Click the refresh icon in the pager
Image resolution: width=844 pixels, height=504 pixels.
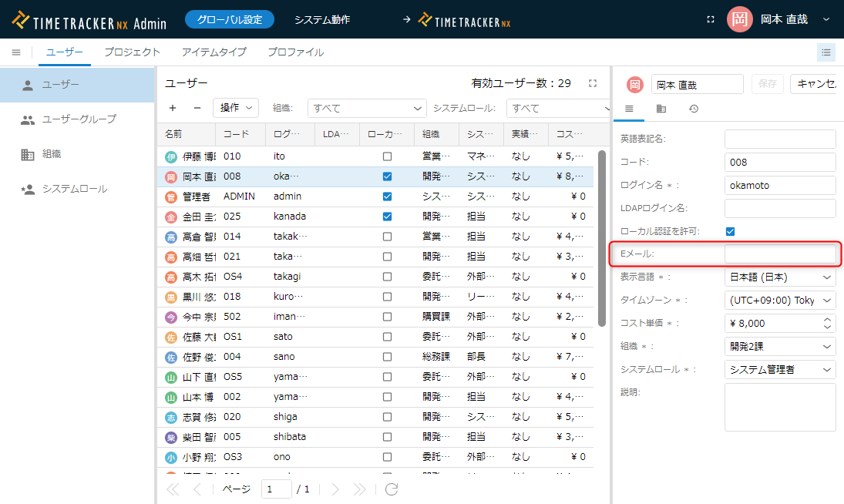[x=392, y=489]
